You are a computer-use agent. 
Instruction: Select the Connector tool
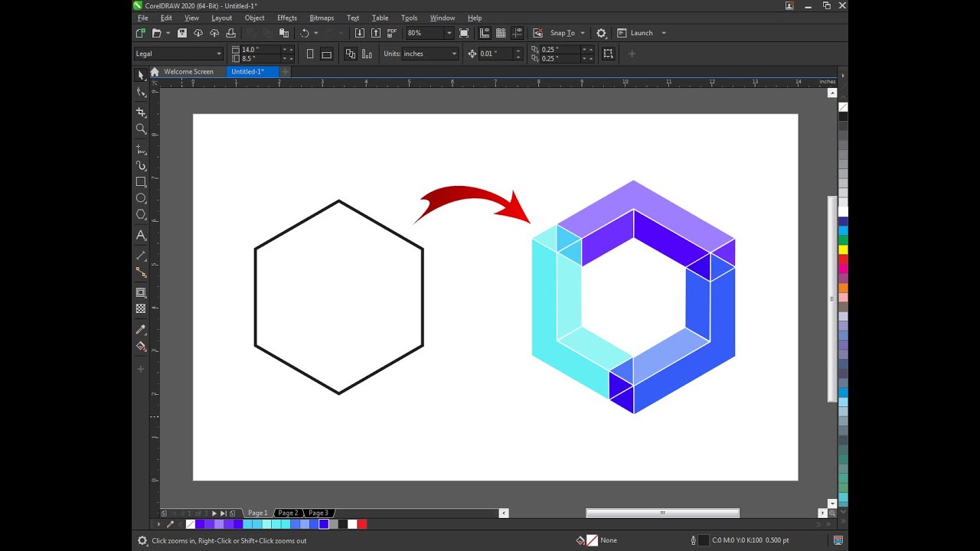141,272
